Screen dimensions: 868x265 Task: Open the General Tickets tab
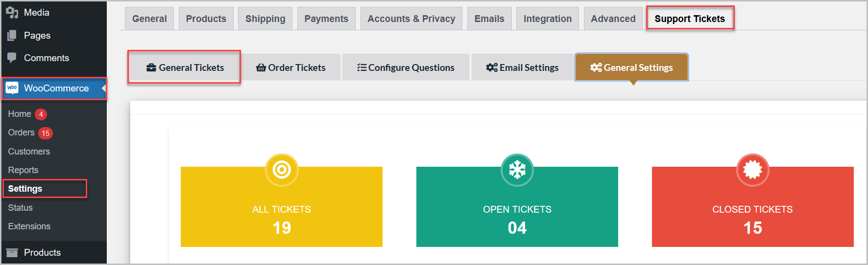tap(184, 67)
